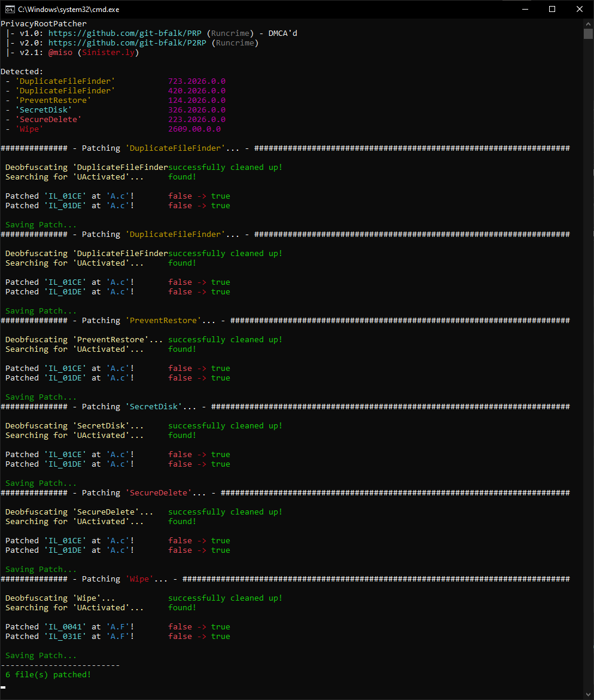Click "Deobfuscating 'SecureDelete'..." text
594x700 pixels.
click(80, 512)
